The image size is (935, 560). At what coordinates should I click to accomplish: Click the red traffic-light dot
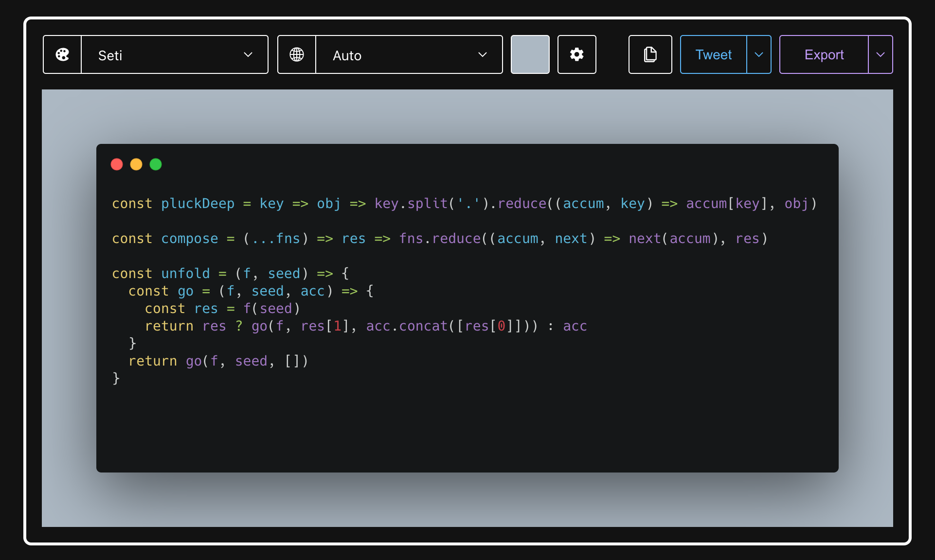click(x=117, y=164)
